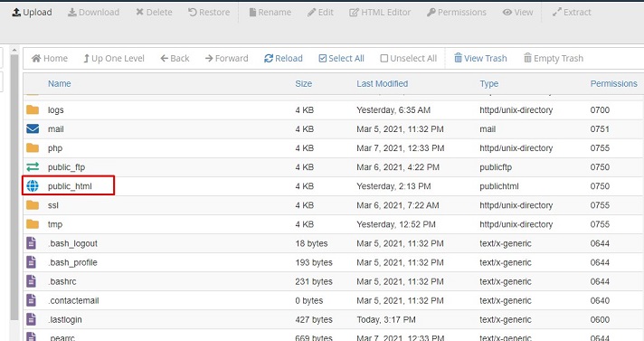Click the logs folder icon
This screenshot has width=644, height=341.
33,109
